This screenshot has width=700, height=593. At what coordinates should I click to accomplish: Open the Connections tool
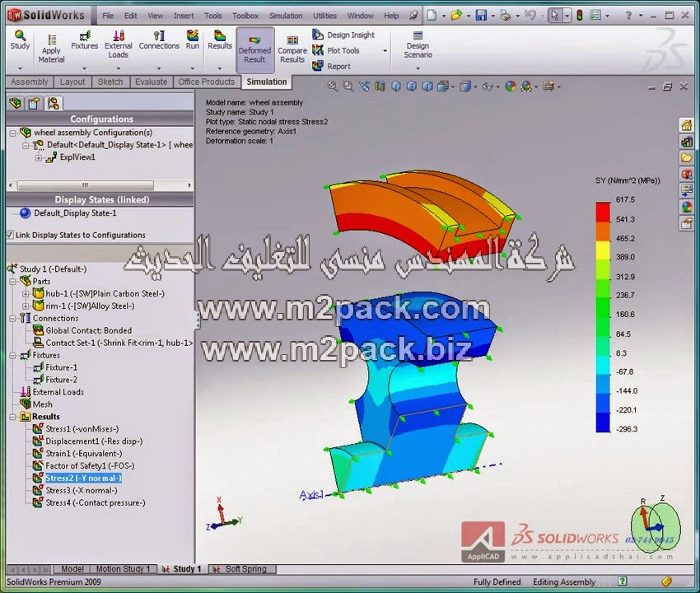coord(159,40)
